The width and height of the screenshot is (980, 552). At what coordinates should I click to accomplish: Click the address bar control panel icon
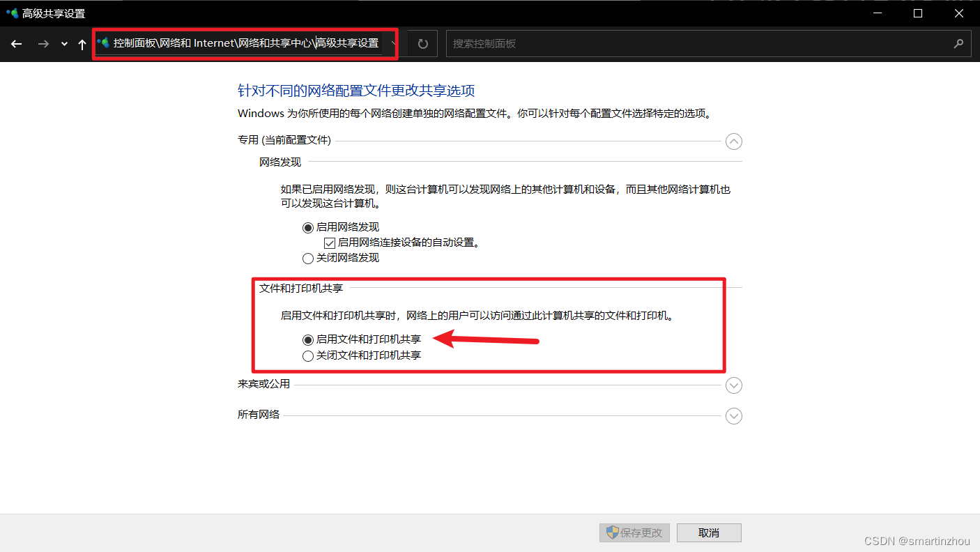(103, 43)
